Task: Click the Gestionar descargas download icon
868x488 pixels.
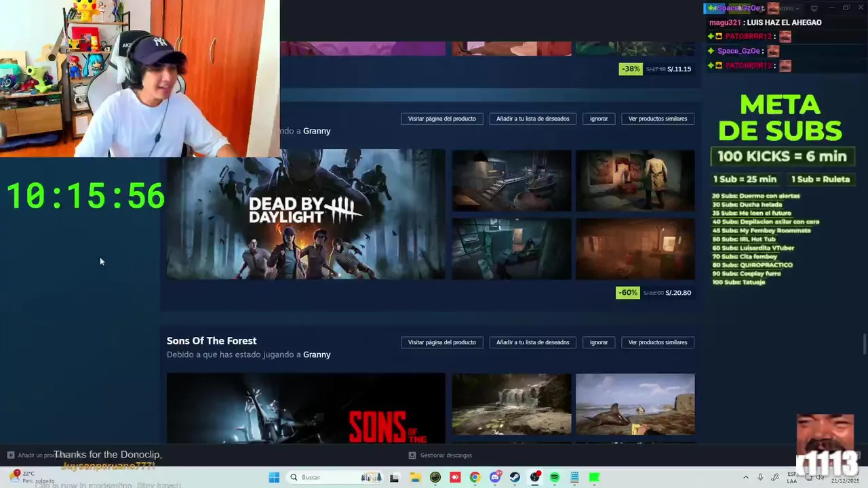Action: pyautogui.click(x=412, y=455)
